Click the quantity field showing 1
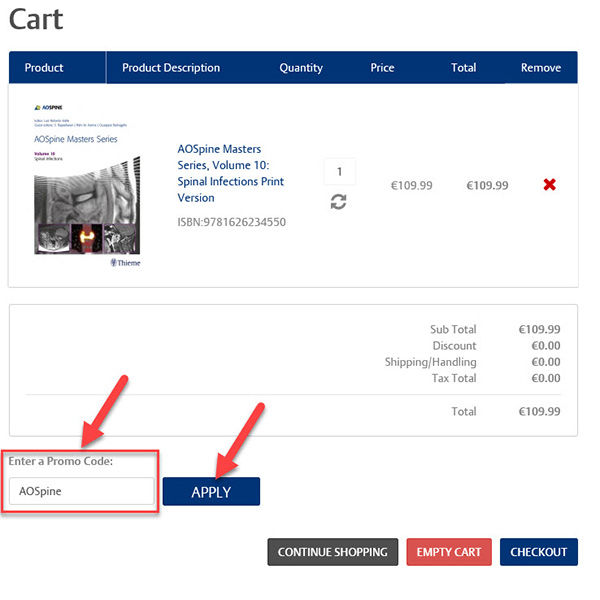 pos(339,172)
